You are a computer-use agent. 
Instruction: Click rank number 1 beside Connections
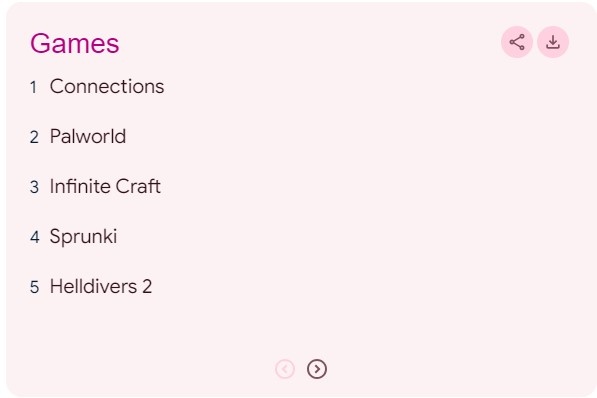(34, 87)
